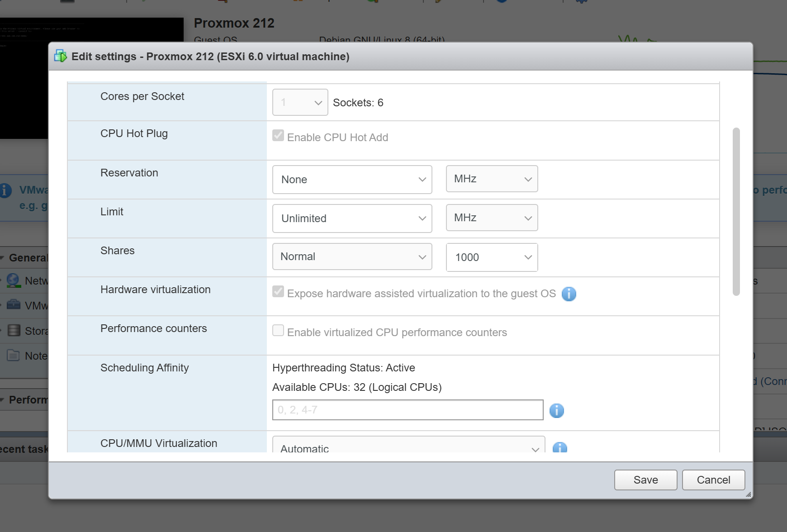Image resolution: width=787 pixels, height=532 pixels.
Task: Open the Limit MHz unit dropdown
Action: (x=492, y=218)
